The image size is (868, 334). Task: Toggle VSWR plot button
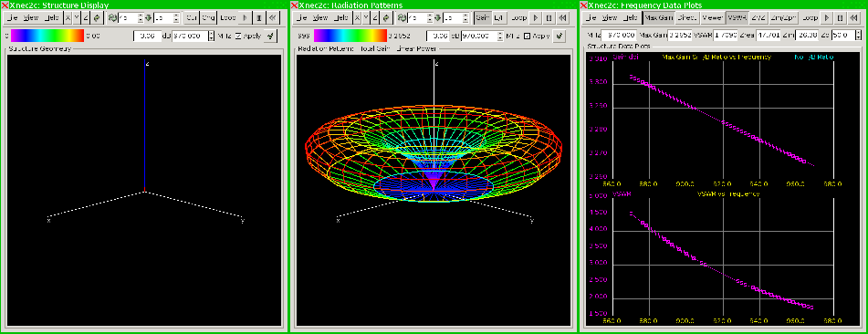tap(737, 17)
